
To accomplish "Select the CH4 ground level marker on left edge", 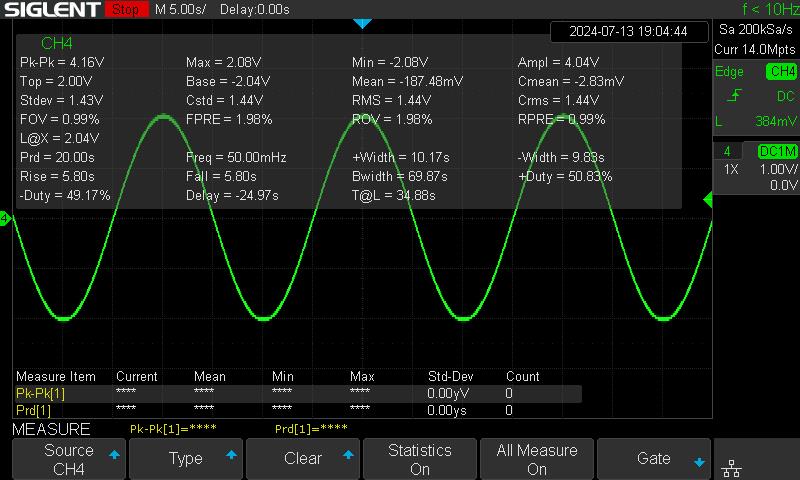I will tap(5, 218).
